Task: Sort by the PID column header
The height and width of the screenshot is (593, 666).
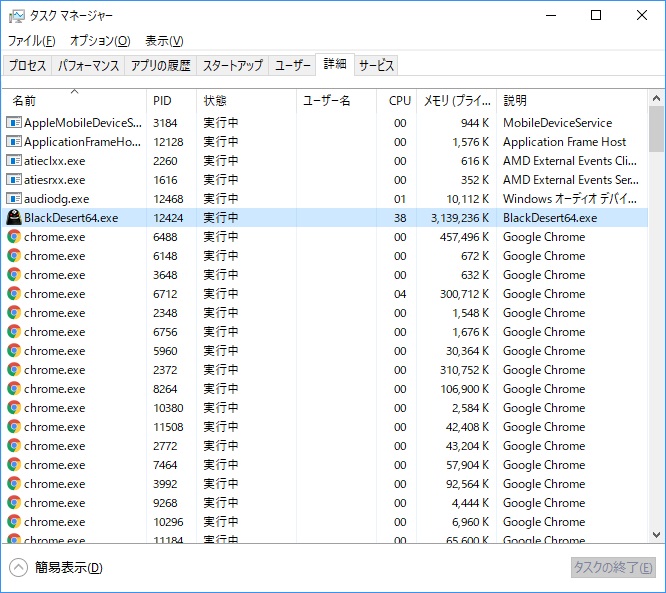Action: click(171, 101)
